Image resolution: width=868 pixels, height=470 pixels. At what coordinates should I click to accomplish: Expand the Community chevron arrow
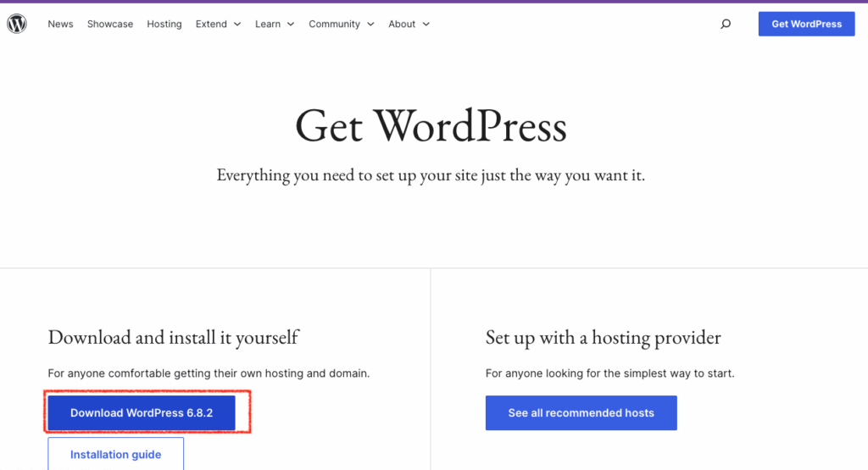pyautogui.click(x=371, y=25)
